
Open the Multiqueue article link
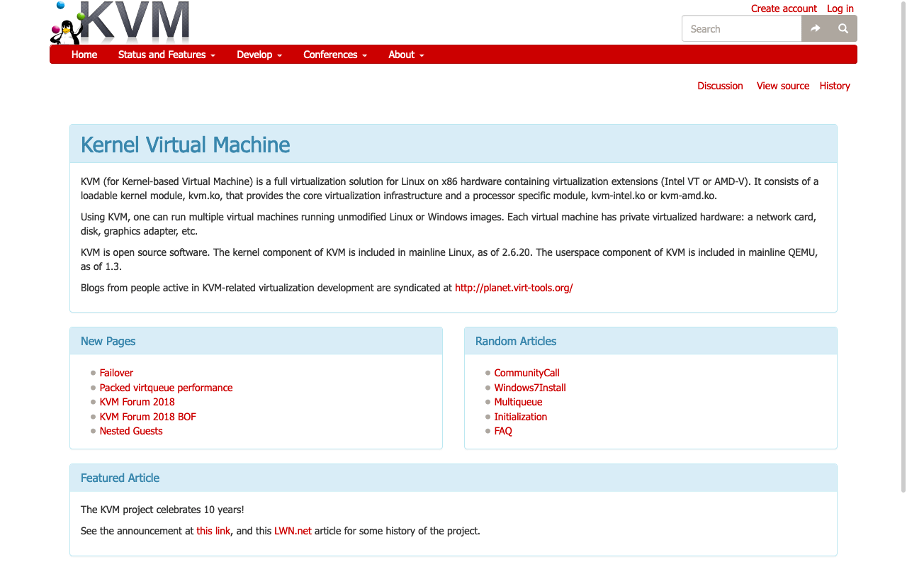click(518, 402)
